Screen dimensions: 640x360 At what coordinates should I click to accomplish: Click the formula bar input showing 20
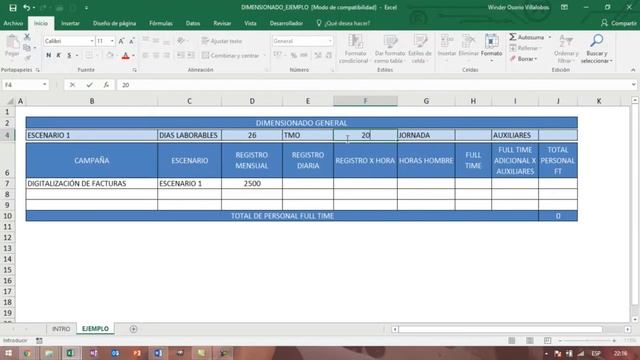point(373,84)
